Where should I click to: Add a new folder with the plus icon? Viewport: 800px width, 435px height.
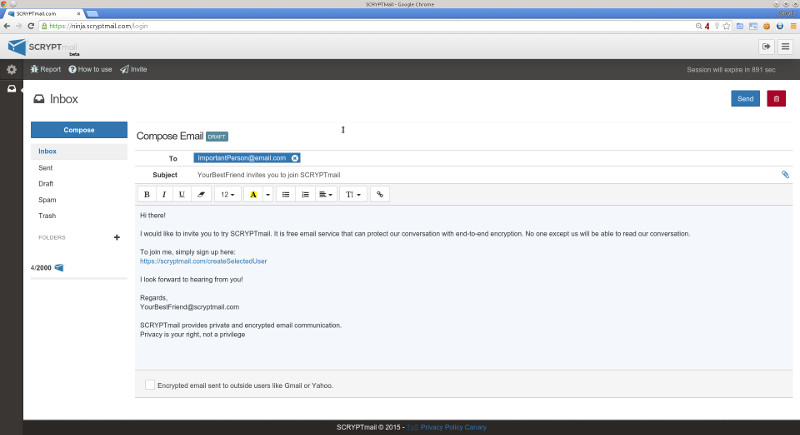point(117,237)
